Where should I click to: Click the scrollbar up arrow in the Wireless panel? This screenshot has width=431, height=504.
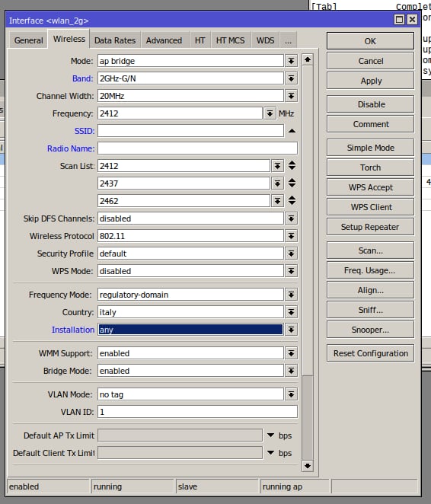(x=308, y=60)
